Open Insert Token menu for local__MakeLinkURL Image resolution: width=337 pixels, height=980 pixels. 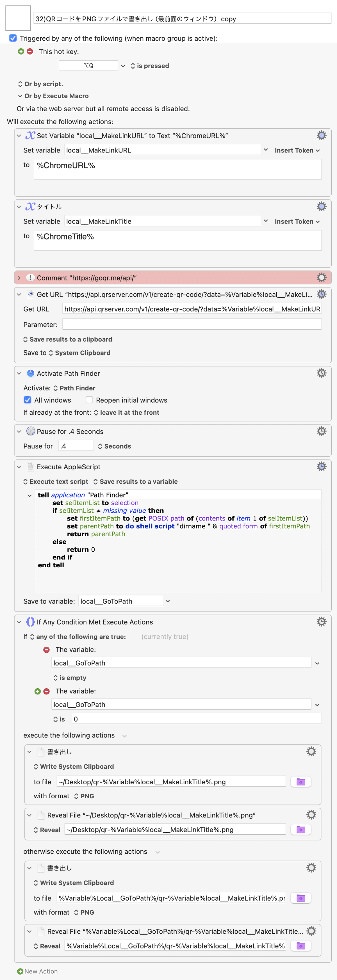(x=297, y=150)
